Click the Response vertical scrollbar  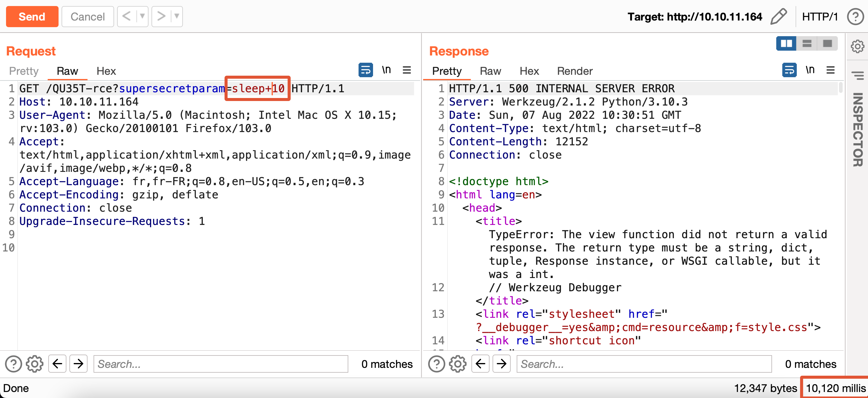[x=841, y=88]
